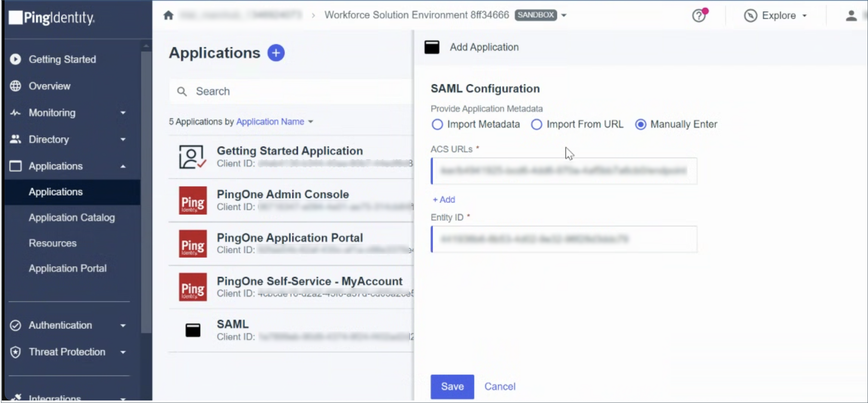
Task: Go to Resources in sidebar
Action: [x=53, y=243]
